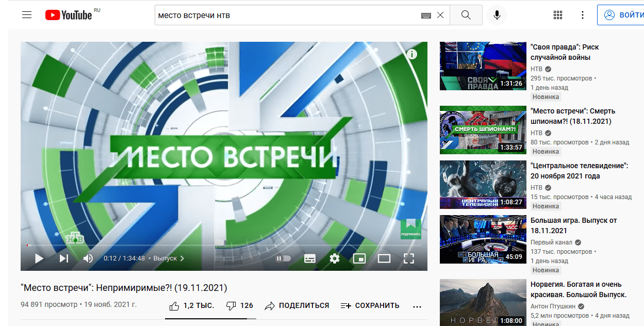Click ПОДЕЛИТЬСЯ to share the video
644x326 pixels.
pos(297,305)
